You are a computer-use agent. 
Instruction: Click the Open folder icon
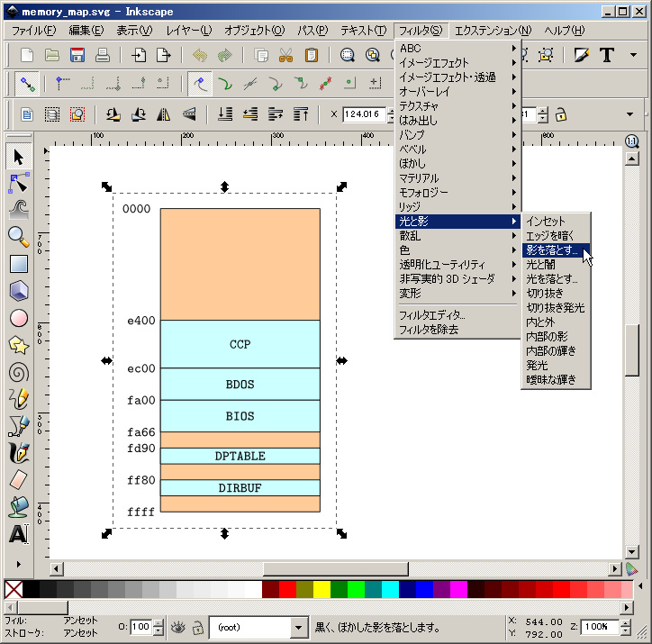coord(52,55)
